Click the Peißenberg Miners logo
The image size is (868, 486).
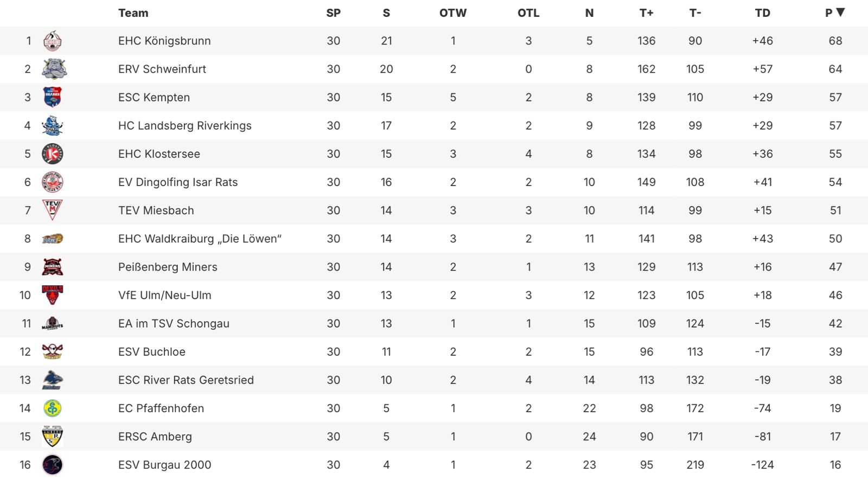(x=52, y=267)
